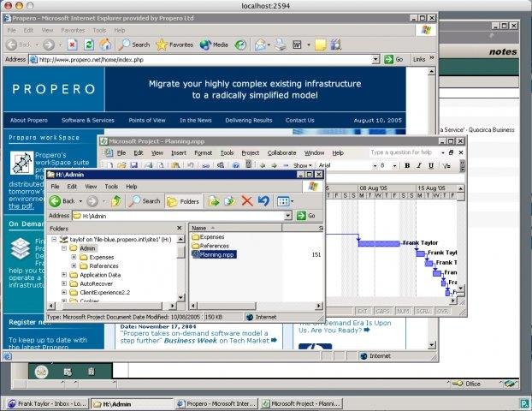Expand ClientExperience2.2 folder in tree
532x411 pixels.
64,292
